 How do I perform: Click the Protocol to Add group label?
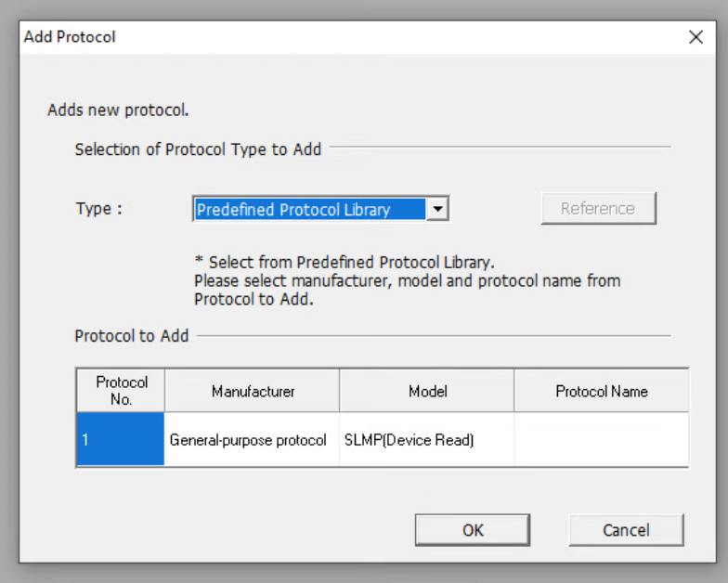click(x=132, y=336)
